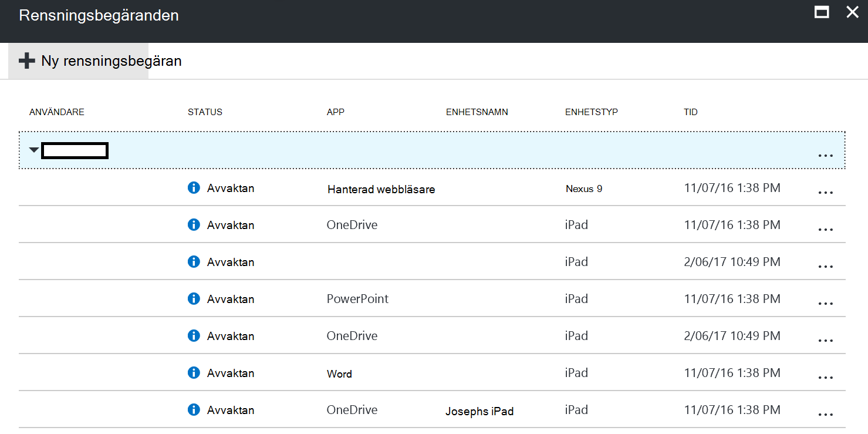Screen dimensions: 868x434
Task: Click the Avvaktan status in the Word row
Action: point(231,373)
